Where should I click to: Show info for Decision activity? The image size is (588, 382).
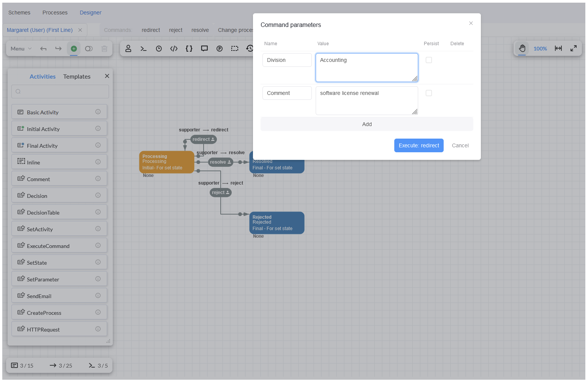98,195
